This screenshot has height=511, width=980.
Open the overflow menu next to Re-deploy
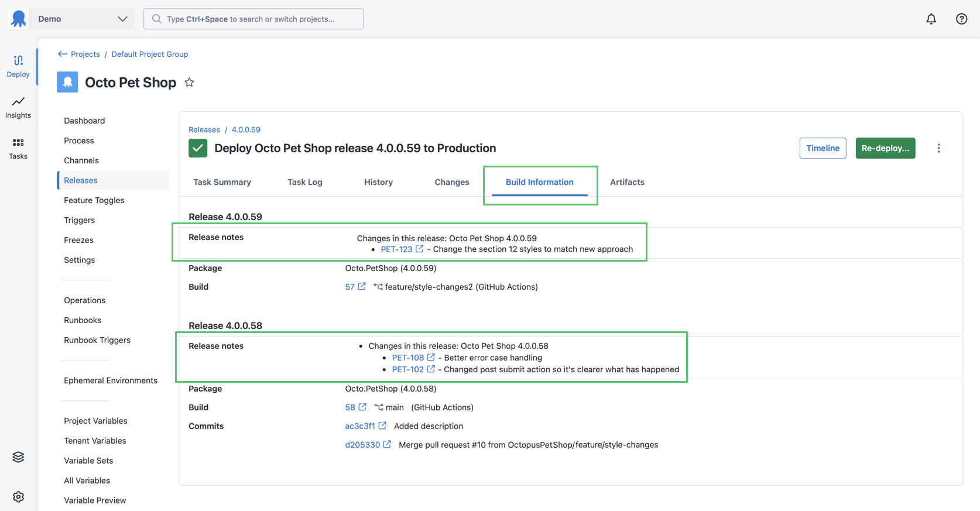[x=938, y=148]
